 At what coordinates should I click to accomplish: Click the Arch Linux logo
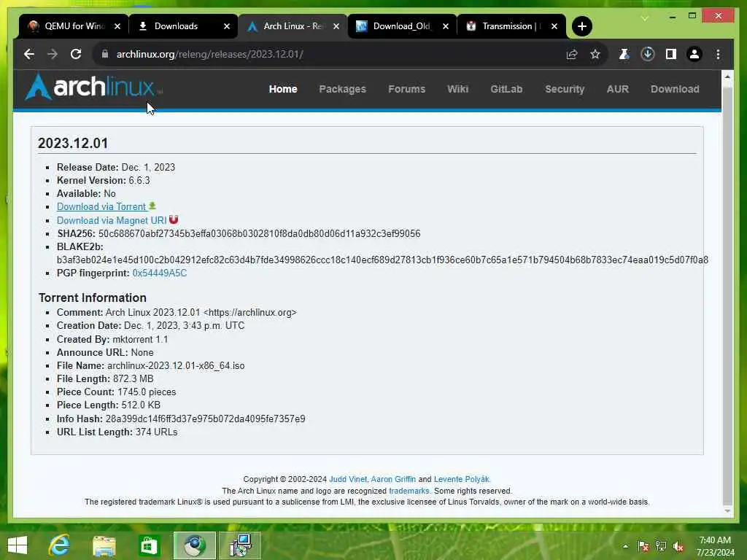(x=93, y=87)
